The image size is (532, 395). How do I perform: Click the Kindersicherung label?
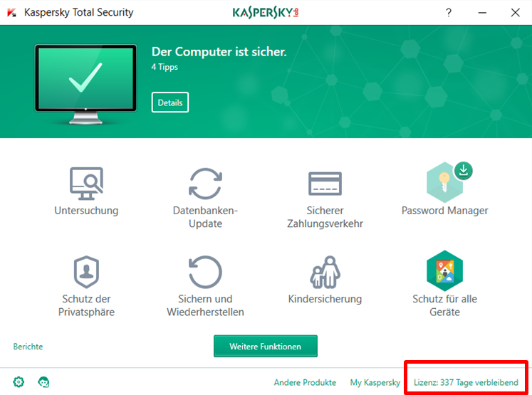point(325,299)
